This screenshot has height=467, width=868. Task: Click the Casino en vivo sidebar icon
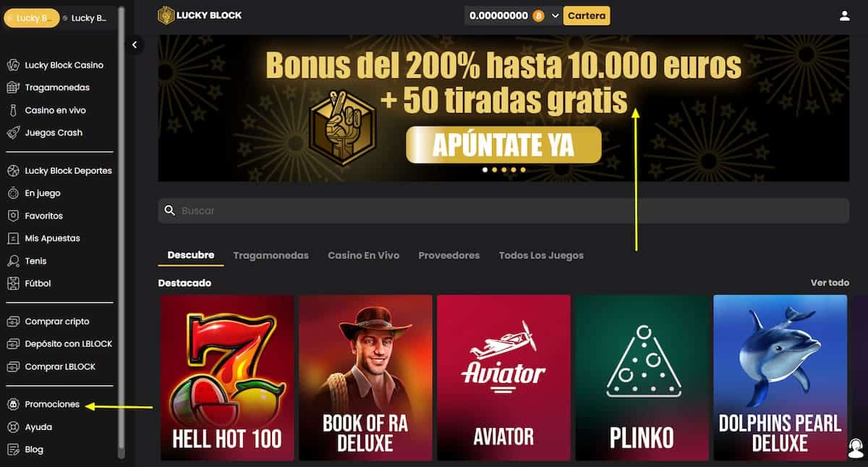tap(12, 110)
